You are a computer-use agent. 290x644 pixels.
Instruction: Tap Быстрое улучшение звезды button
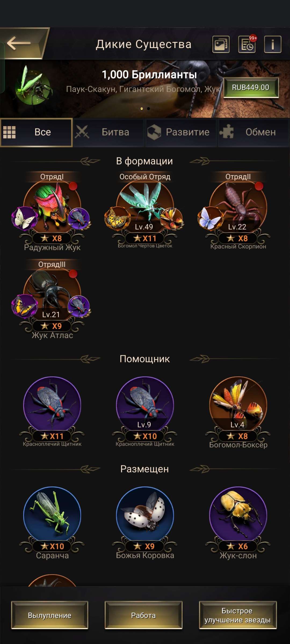pyautogui.click(x=238, y=615)
